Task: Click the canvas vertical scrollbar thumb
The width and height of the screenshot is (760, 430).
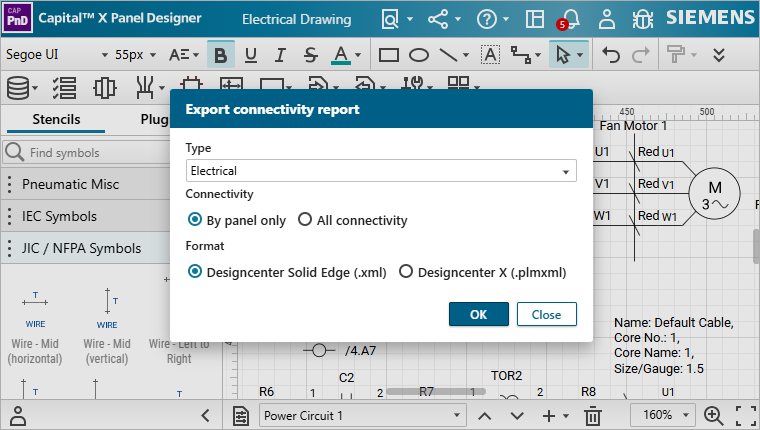Action: click(x=756, y=246)
